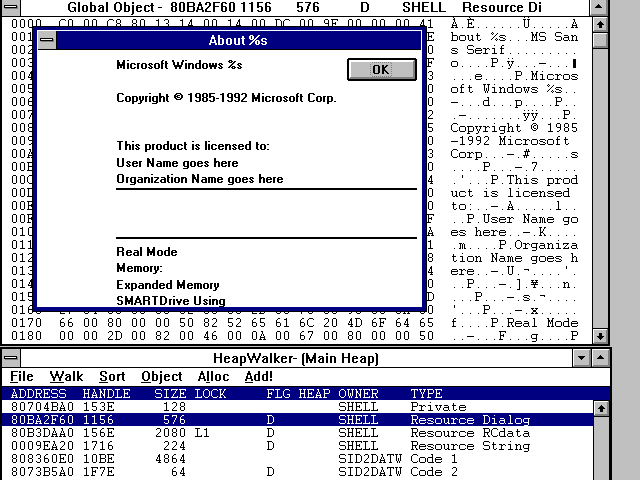The width and height of the screenshot is (640, 480).
Task: Expand the Alloc menu
Action: 213,377
